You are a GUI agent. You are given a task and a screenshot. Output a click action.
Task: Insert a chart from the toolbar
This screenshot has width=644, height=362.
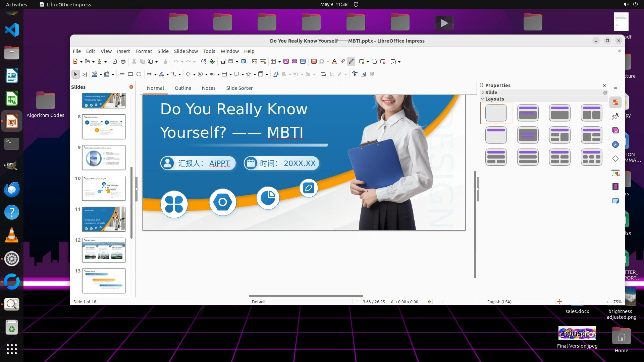click(x=303, y=62)
